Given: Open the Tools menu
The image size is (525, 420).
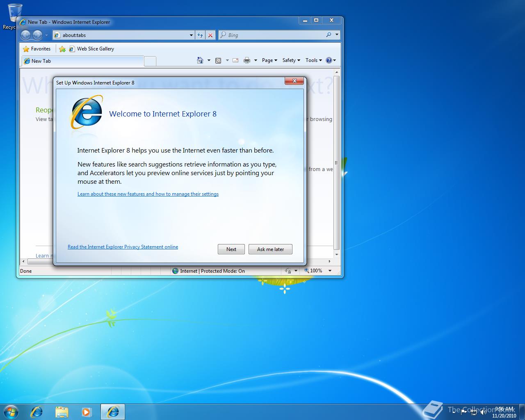Looking at the screenshot, I should click(314, 60).
